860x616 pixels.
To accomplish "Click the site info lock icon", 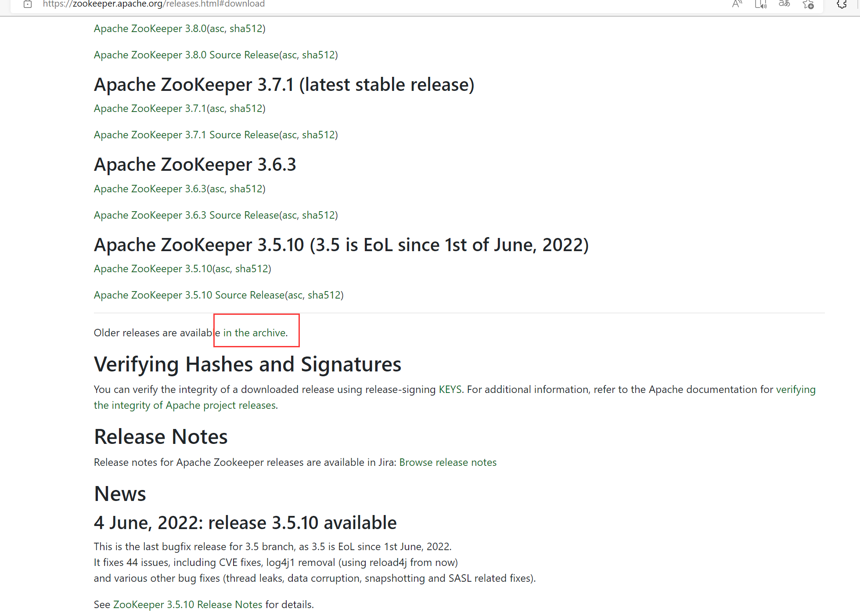I will tap(28, 4).
